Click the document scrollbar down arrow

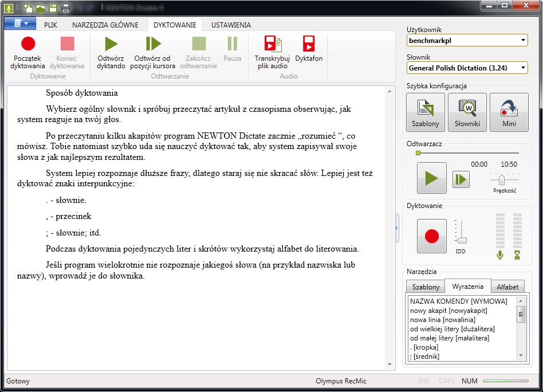(389, 364)
